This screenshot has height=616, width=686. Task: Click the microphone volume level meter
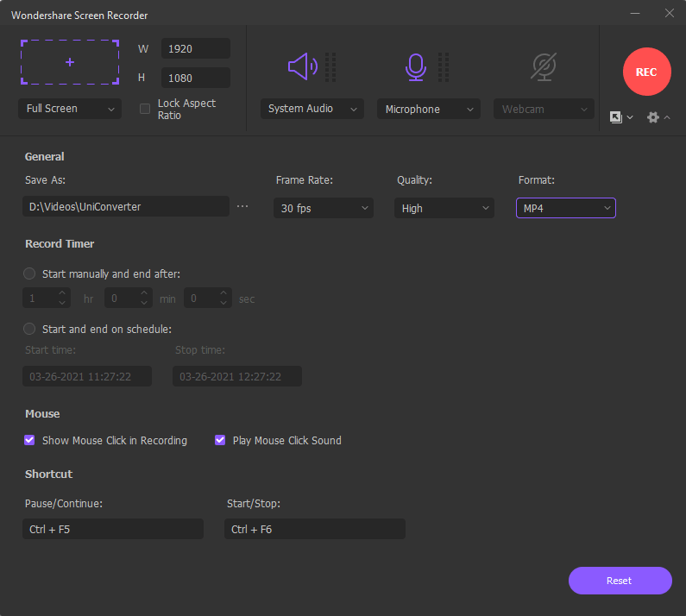[x=444, y=67]
